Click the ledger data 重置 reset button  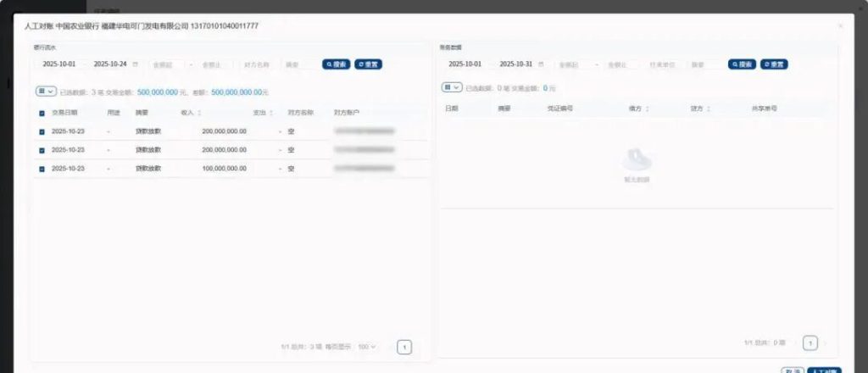pos(774,64)
